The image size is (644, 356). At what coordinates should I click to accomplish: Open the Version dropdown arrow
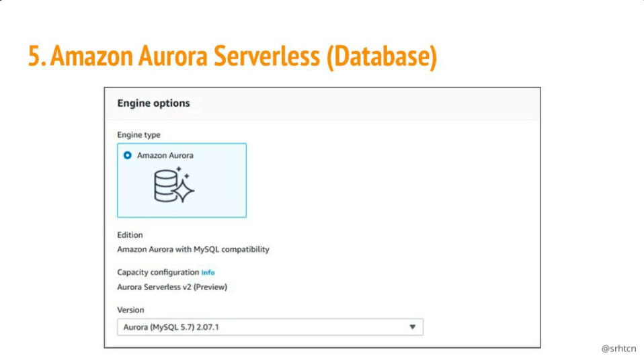413,327
